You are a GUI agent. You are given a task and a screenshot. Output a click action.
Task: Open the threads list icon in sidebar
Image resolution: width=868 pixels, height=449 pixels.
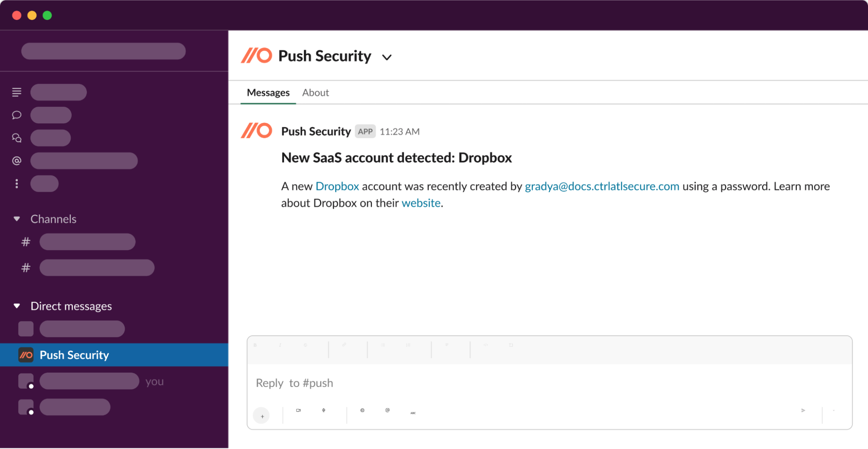point(17,92)
